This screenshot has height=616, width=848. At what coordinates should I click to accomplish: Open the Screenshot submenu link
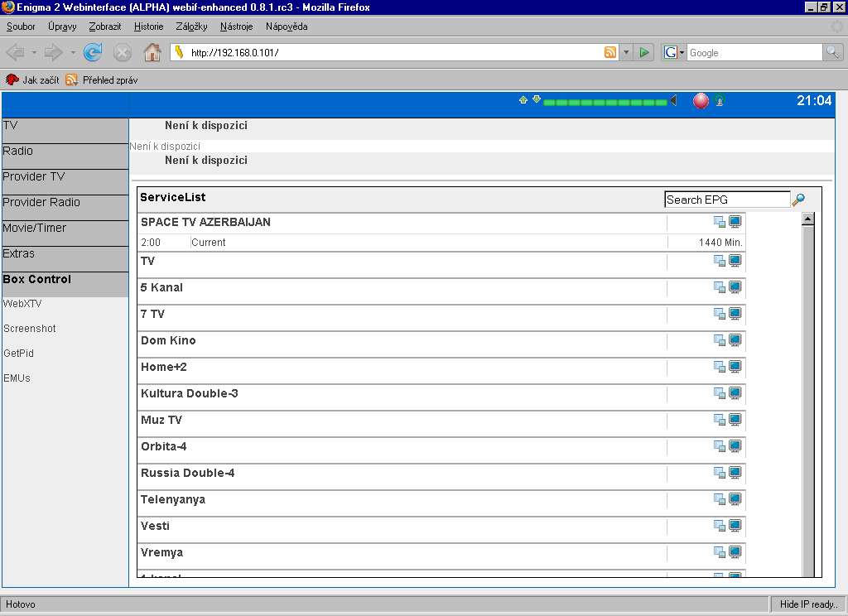click(x=30, y=328)
